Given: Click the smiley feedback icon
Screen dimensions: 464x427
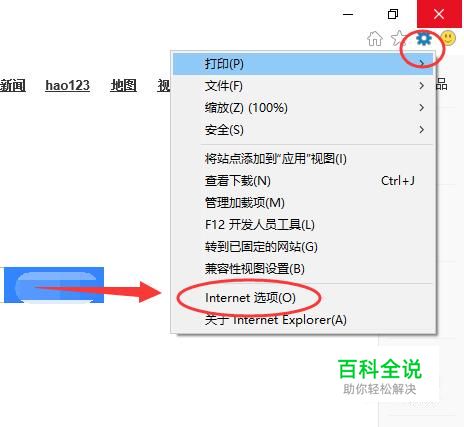Looking at the screenshot, I should [x=448, y=38].
